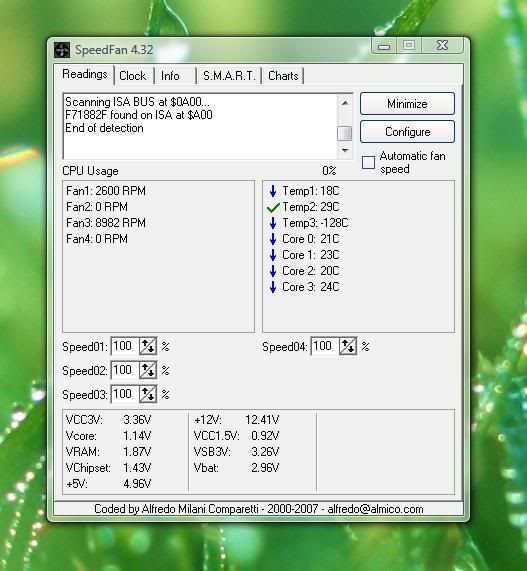Click the Minimize button

[x=407, y=104]
